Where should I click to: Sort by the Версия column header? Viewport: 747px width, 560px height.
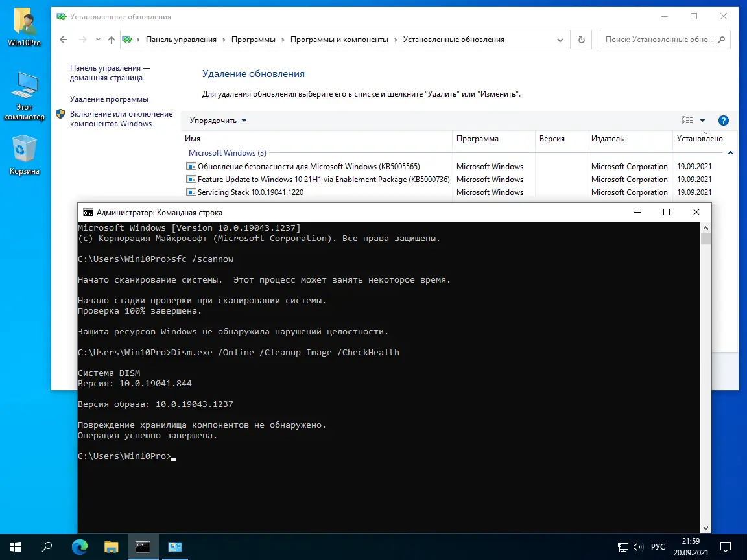[561, 139]
